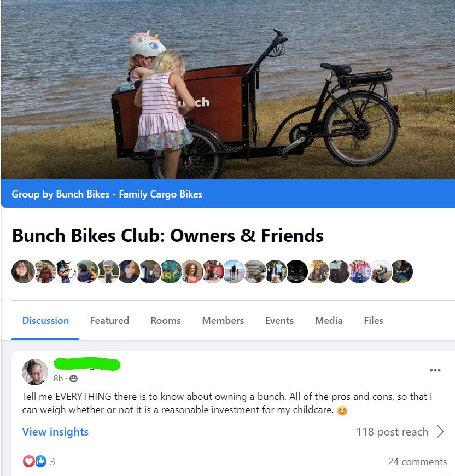Click the thumbs-up like reaction icon
This screenshot has height=476, width=455.
[x=41, y=461]
